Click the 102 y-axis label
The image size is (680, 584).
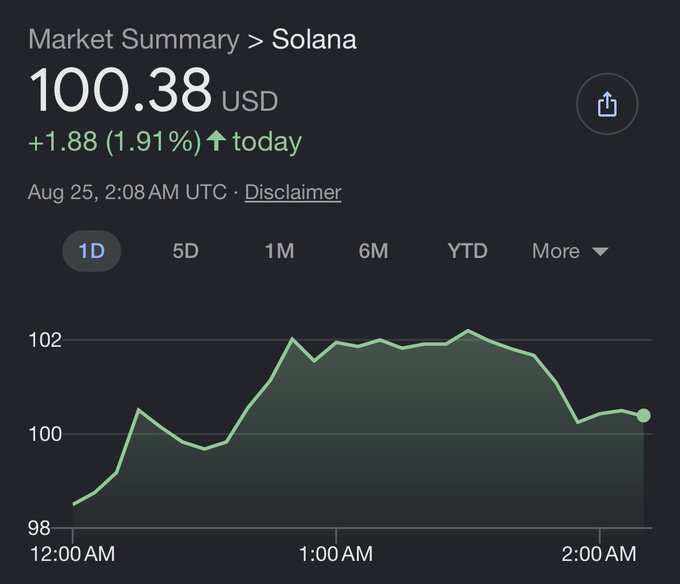45,340
